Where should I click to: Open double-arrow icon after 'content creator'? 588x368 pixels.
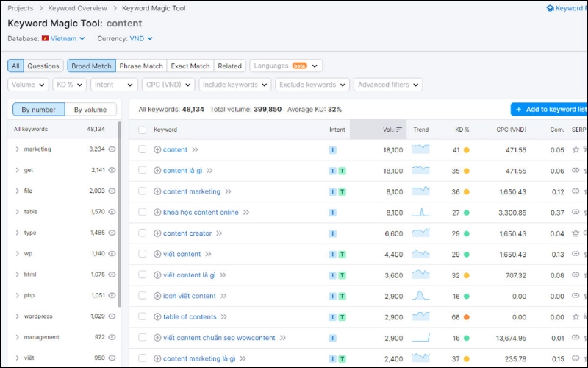pyautogui.click(x=219, y=233)
